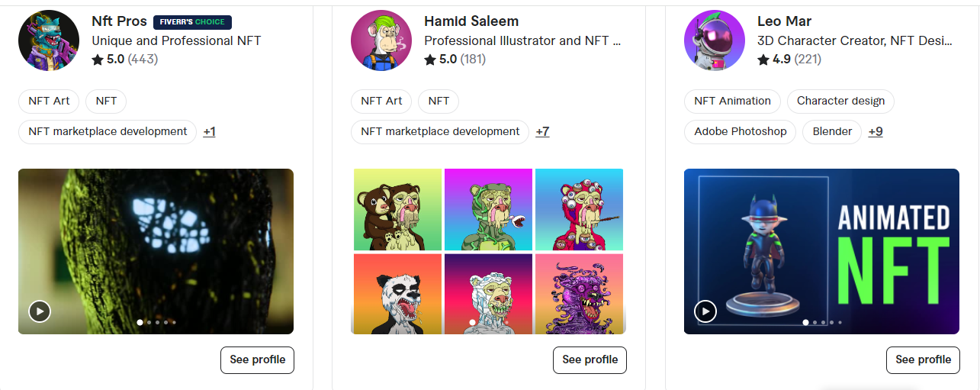Click the Fiverr's Choice badge

(x=192, y=22)
